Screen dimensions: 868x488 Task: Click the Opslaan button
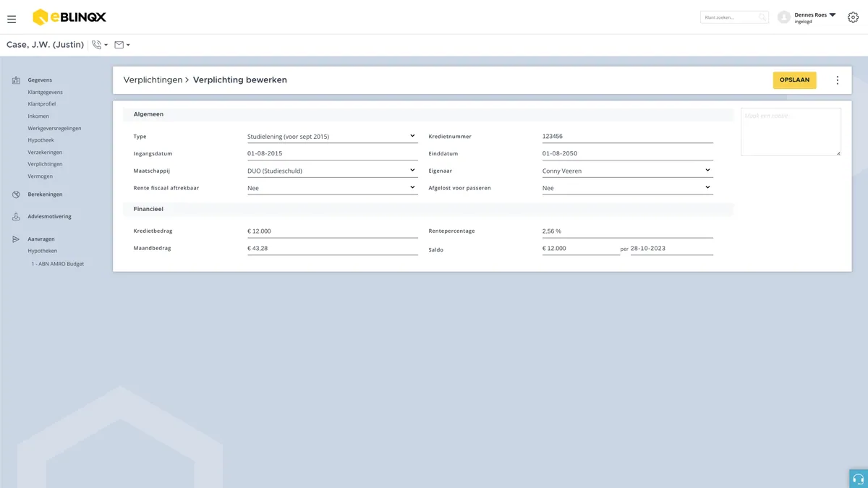click(794, 80)
